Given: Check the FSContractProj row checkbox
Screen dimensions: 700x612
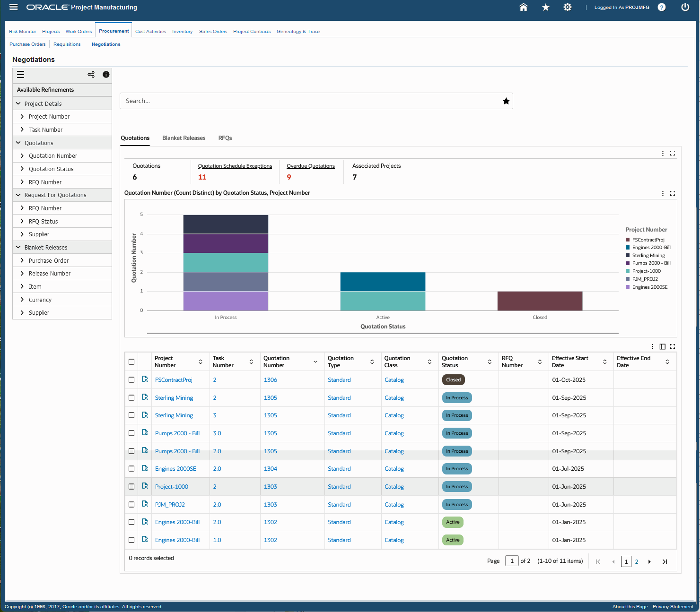Looking at the screenshot, I should [x=131, y=380].
